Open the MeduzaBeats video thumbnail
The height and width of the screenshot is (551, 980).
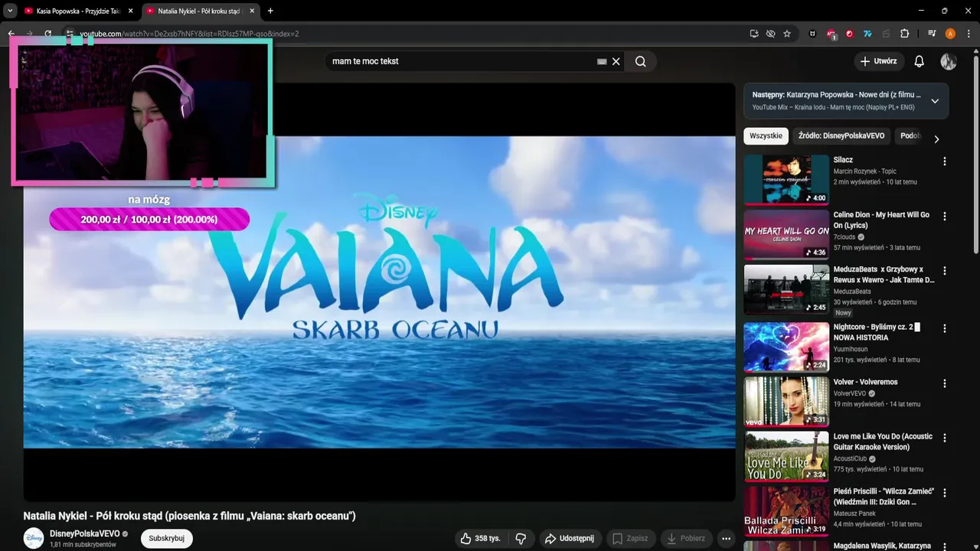coord(786,289)
